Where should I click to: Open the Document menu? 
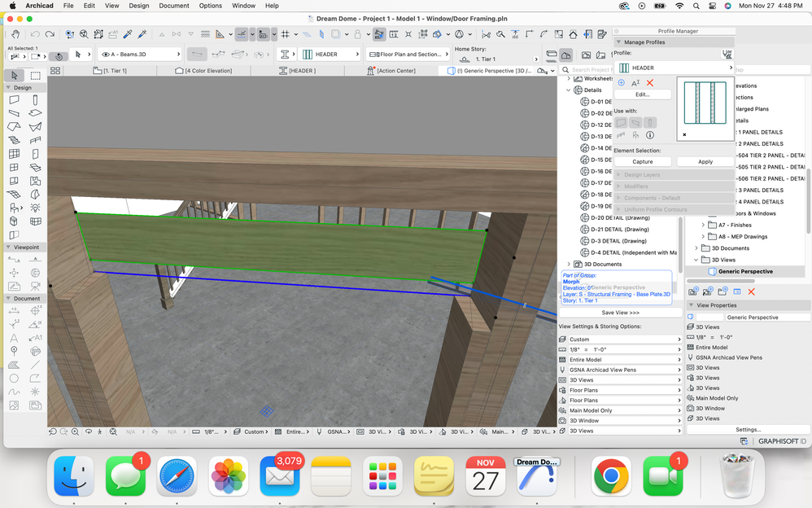[x=174, y=6]
